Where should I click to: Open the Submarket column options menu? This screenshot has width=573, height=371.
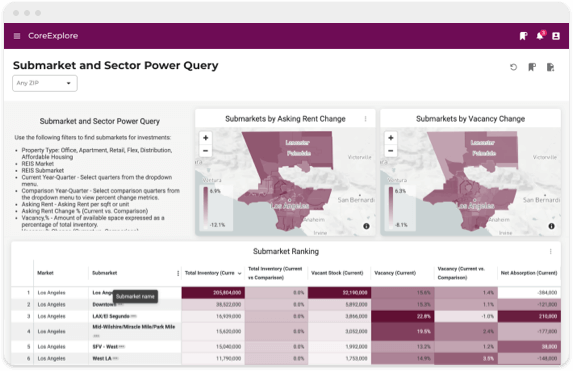pos(178,273)
